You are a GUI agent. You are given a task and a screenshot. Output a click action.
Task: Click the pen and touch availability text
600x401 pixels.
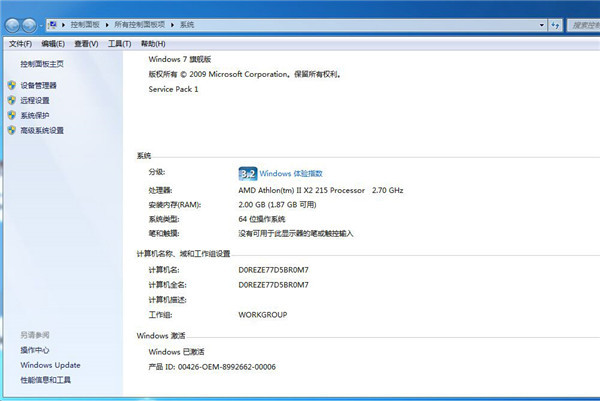click(x=296, y=233)
